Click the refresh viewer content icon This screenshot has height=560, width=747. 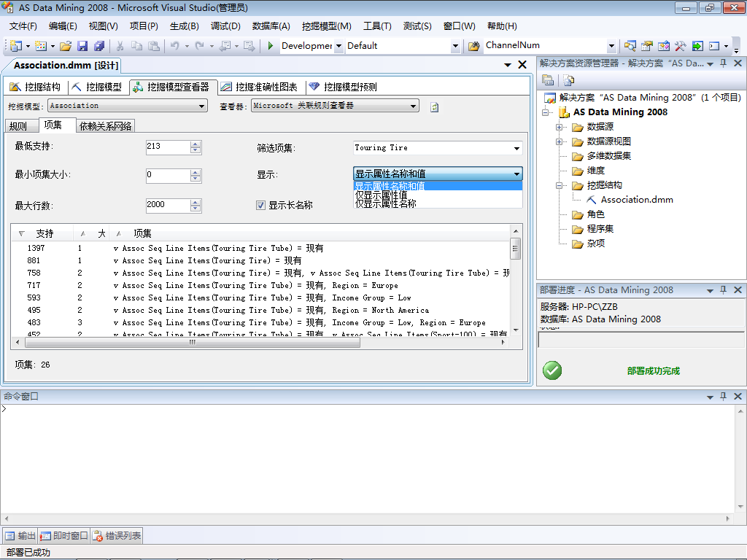434,107
